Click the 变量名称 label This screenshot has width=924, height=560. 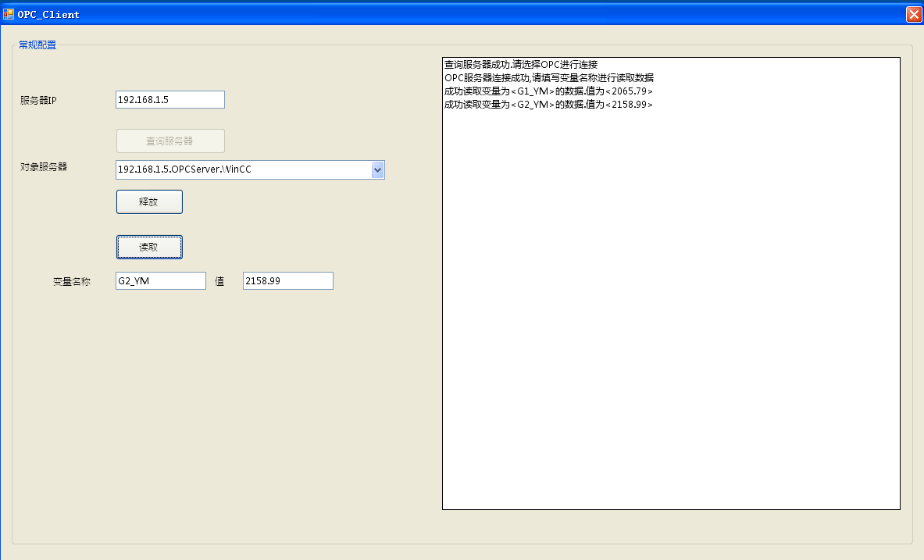72,282
